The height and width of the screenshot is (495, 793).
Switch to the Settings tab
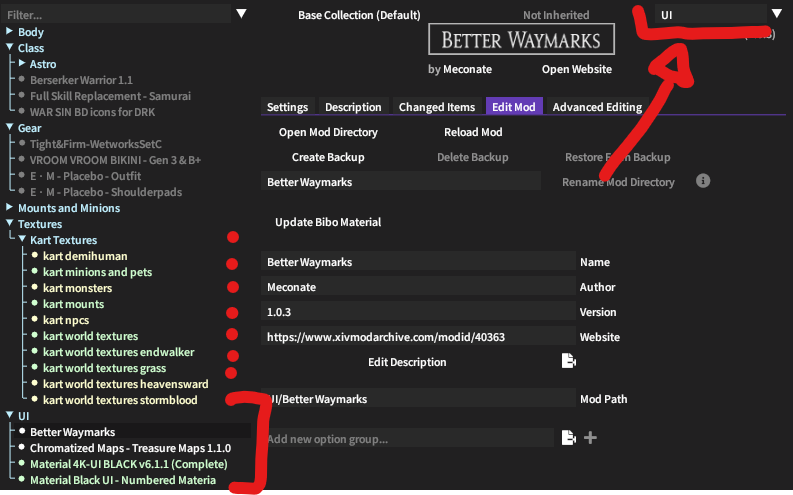point(287,107)
